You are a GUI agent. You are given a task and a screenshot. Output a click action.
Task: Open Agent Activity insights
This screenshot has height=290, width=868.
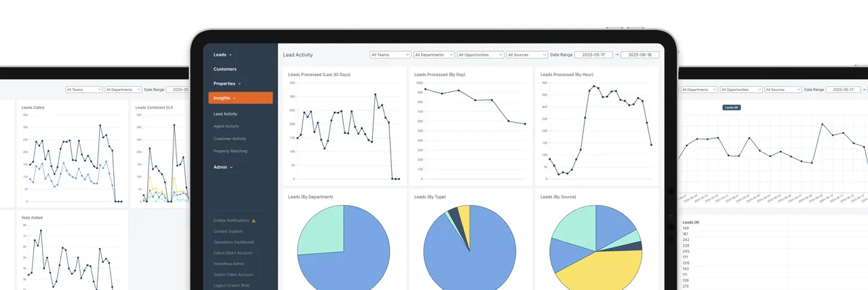coord(226,126)
